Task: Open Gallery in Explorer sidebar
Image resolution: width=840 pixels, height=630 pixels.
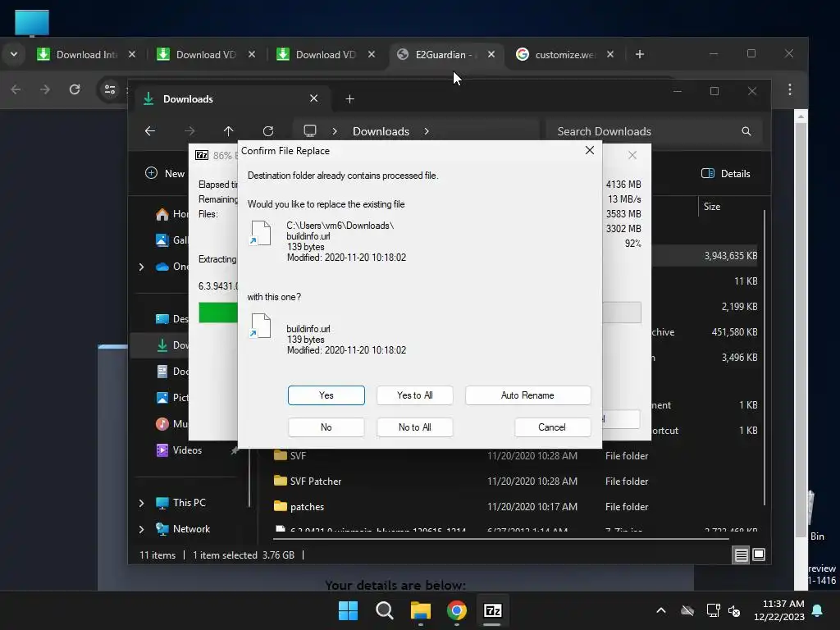Action: click(x=171, y=240)
